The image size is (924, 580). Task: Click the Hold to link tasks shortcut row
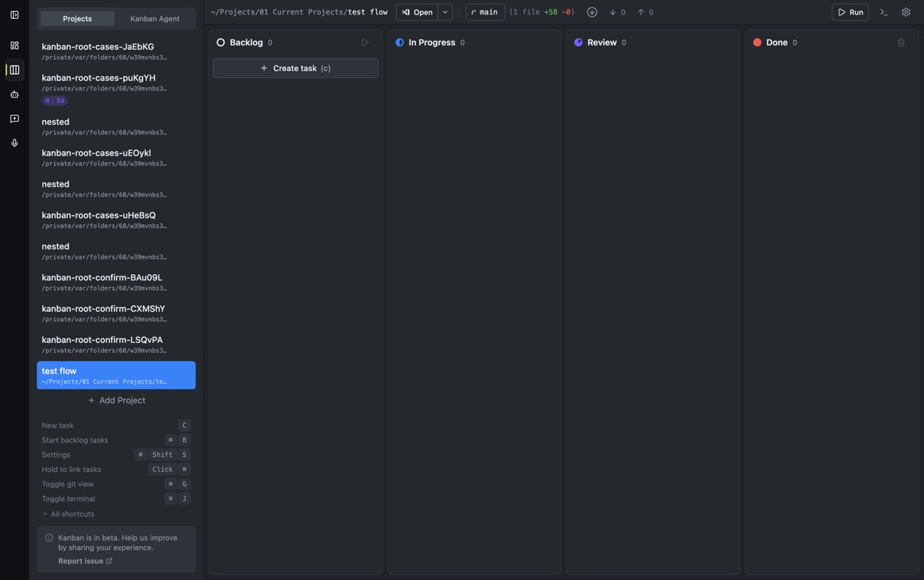[116, 470]
